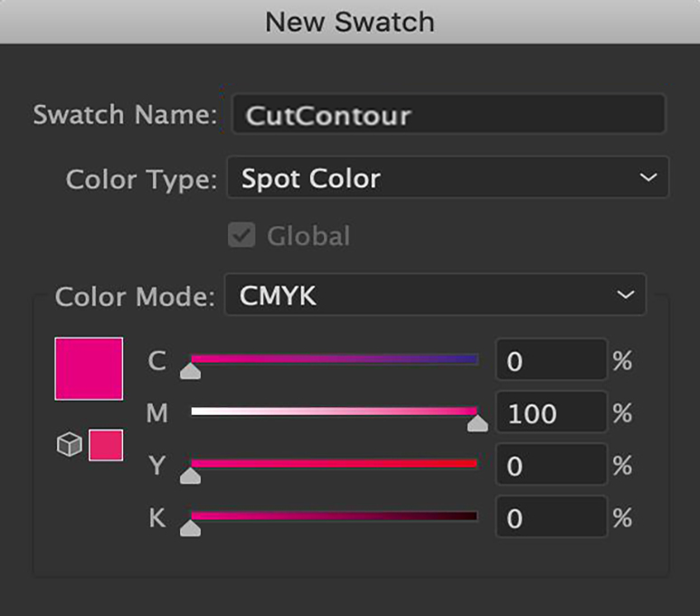The image size is (700, 616).
Task: Click the Magenta value field showing 100
Action: coord(551,413)
